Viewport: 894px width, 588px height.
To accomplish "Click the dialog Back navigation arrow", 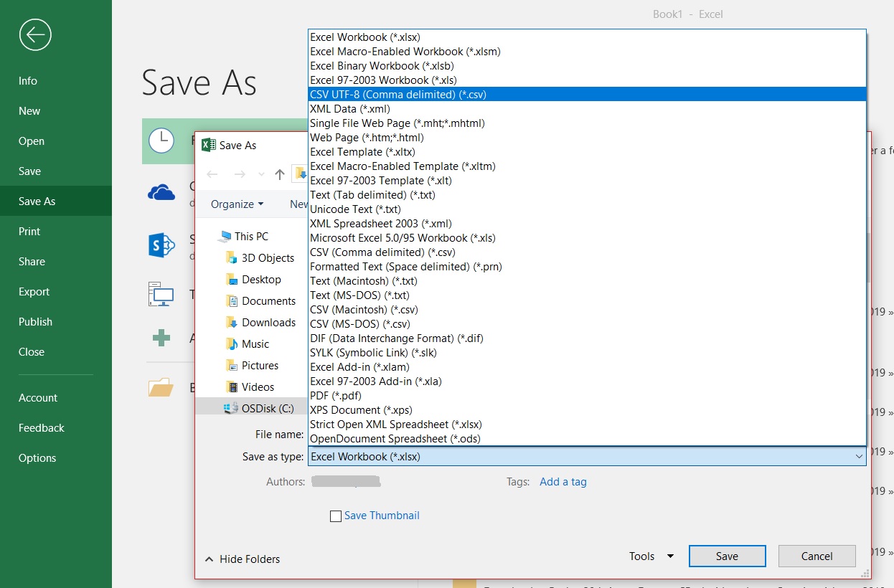I will [212, 174].
